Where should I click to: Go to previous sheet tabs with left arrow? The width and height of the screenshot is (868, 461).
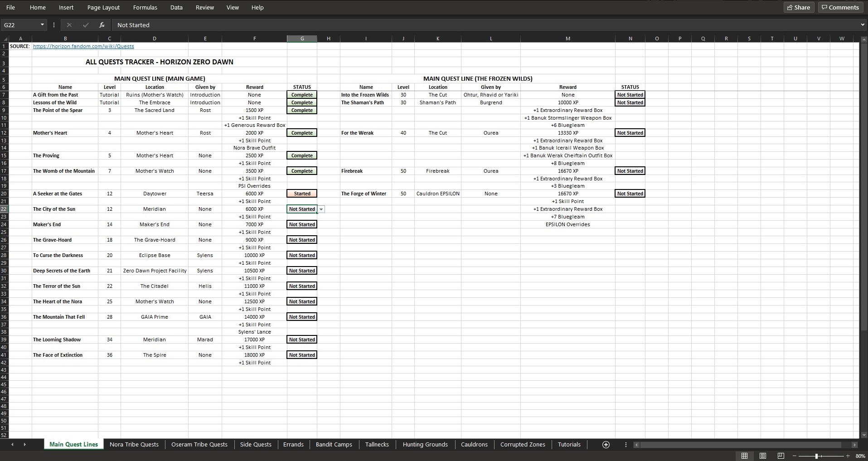click(x=12, y=445)
